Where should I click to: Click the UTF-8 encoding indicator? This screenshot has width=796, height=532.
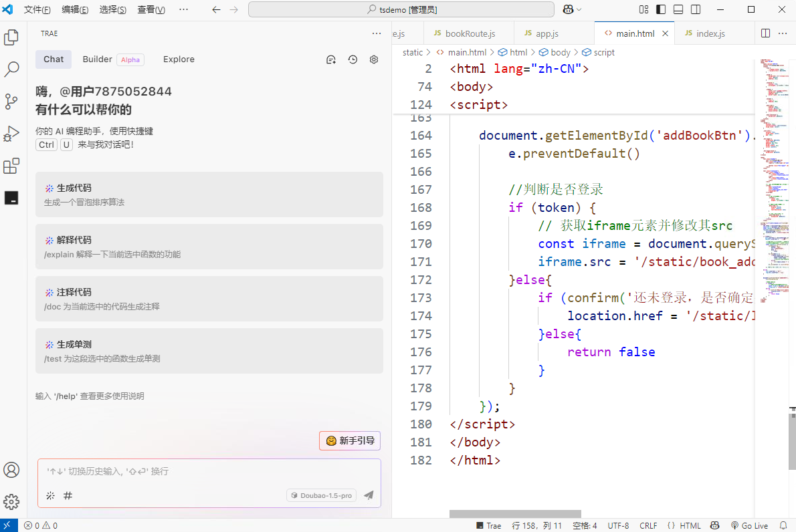[x=618, y=525]
